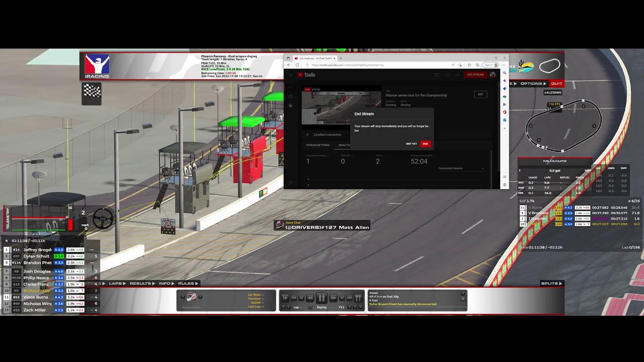644x362 pixels.
Task: Select previous driver arrow beside helmet
Action: click(183, 297)
